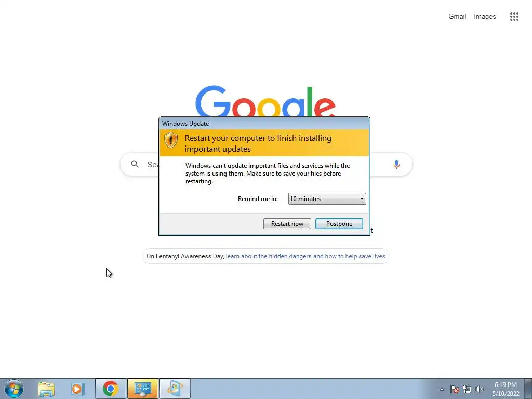Click the Restart now button
Screen dimensions: 532x399
(287, 223)
